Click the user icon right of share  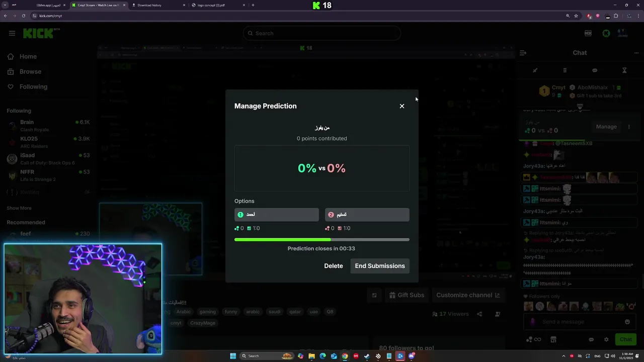tap(498, 314)
